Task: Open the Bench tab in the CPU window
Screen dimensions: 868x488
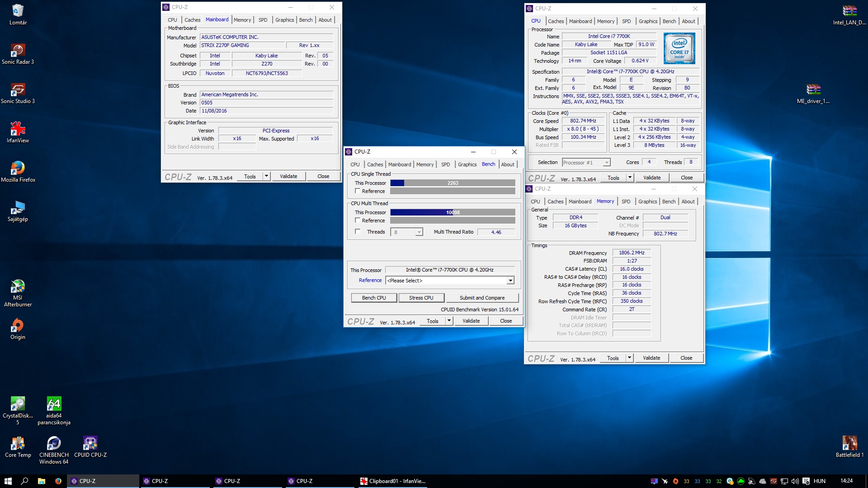Action: click(x=669, y=21)
